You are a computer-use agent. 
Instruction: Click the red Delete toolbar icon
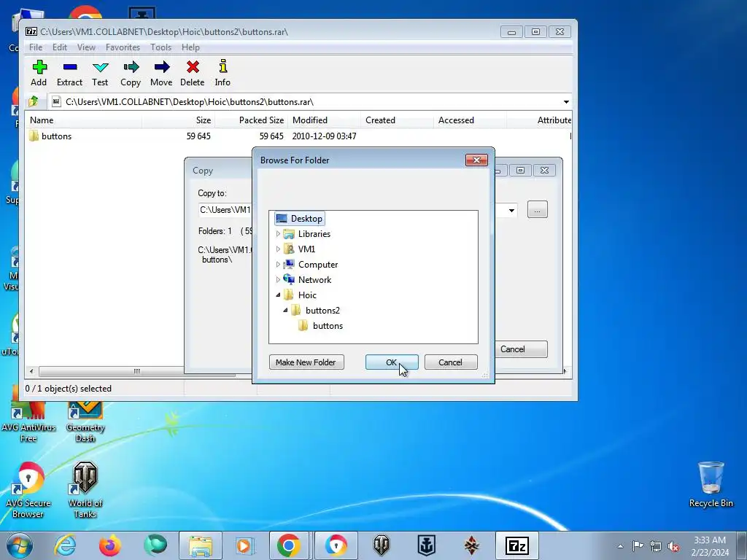tap(193, 67)
